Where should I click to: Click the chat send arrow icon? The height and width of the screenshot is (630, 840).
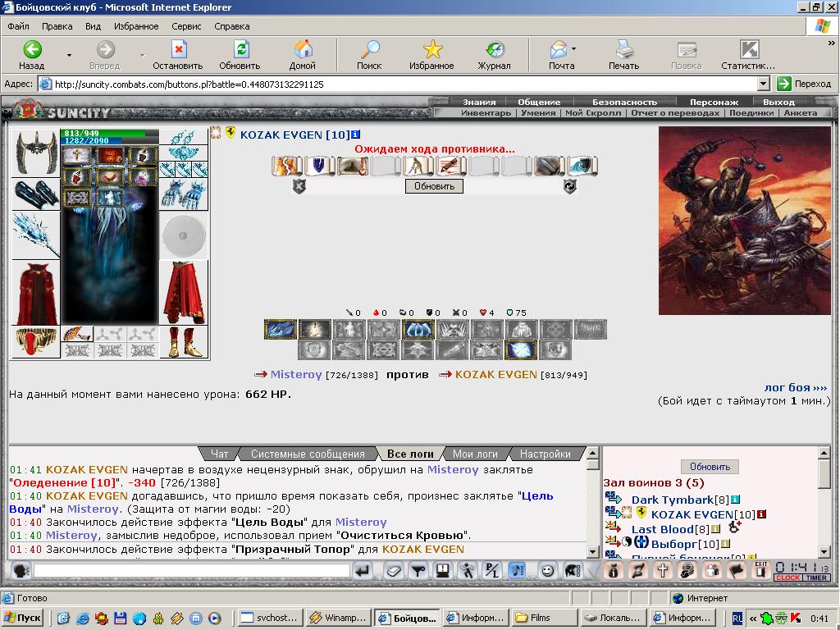click(x=363, y=571)
